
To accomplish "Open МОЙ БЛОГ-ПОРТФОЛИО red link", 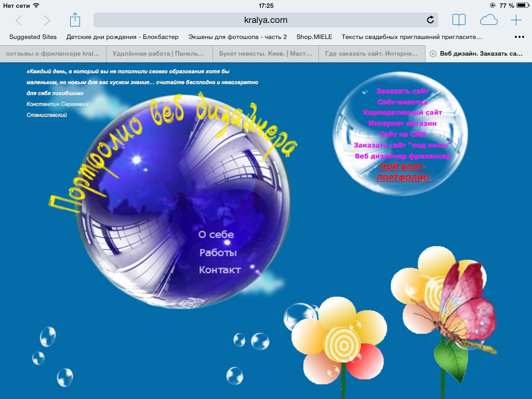I will point(403,172).
